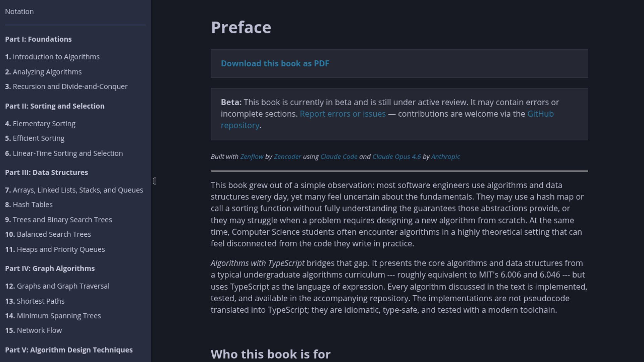Screen dimensions: 644x362
Task: Click Download this book as PDF
Action: [x=275, y=64]
